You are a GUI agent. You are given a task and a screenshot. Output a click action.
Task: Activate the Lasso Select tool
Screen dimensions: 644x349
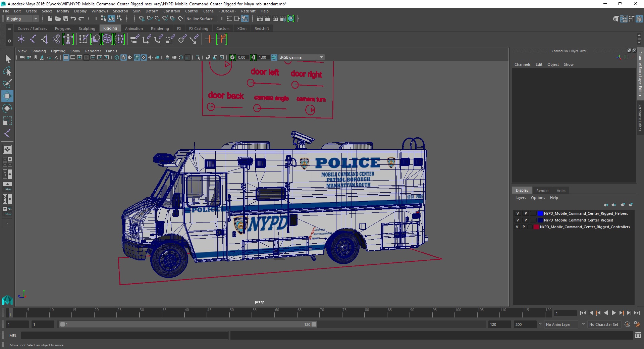click(7, 71)
